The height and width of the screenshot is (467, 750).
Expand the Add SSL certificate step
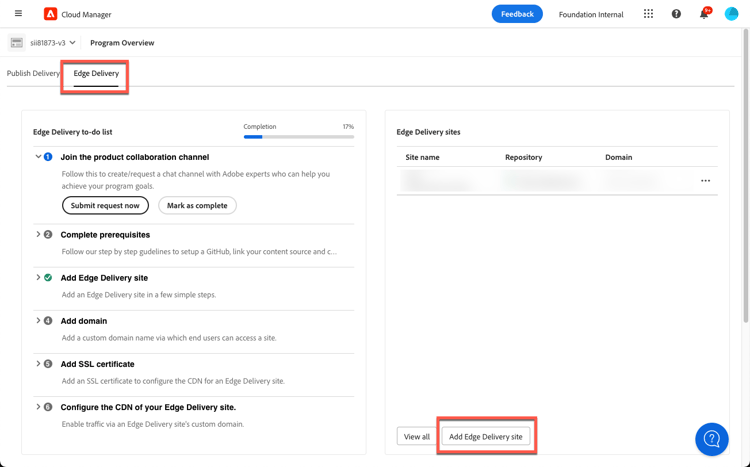coord(38,364)
